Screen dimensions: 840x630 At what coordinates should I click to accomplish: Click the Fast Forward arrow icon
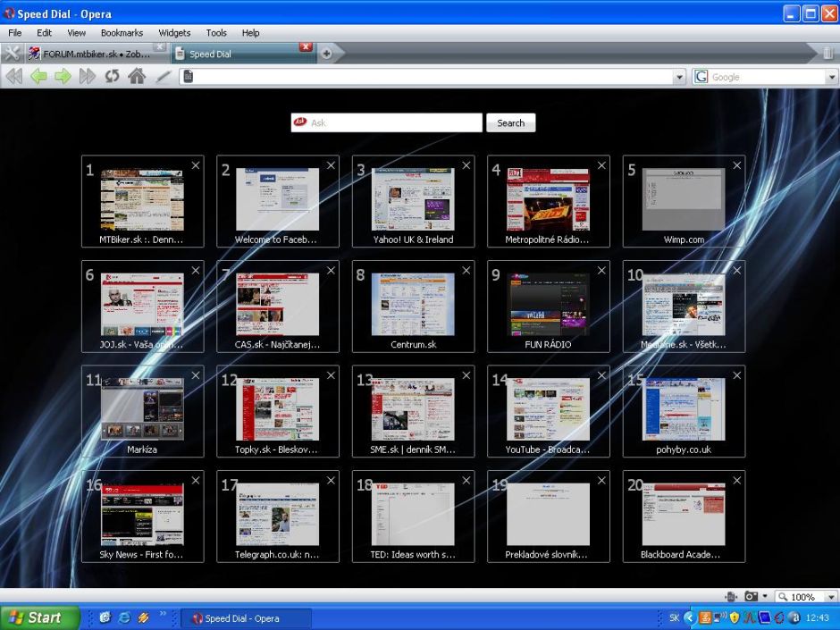pyautogui.click(x=88, y=77)
